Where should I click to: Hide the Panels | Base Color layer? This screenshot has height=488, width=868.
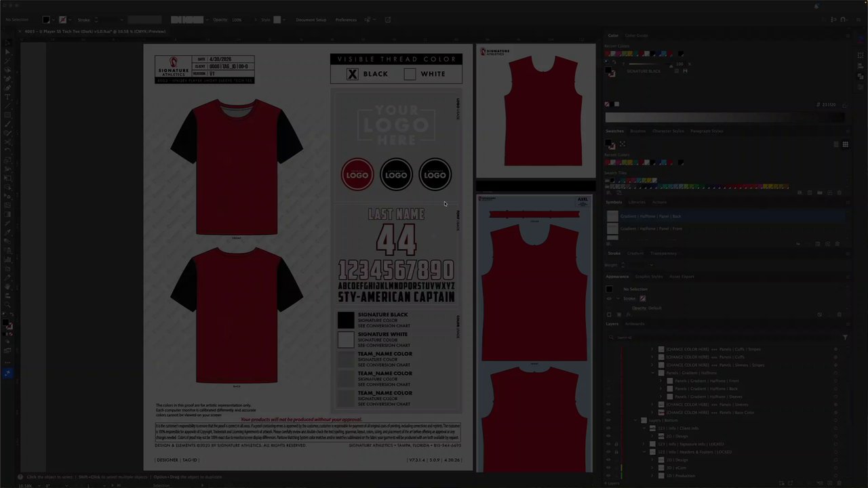click(x=608, y=412)
